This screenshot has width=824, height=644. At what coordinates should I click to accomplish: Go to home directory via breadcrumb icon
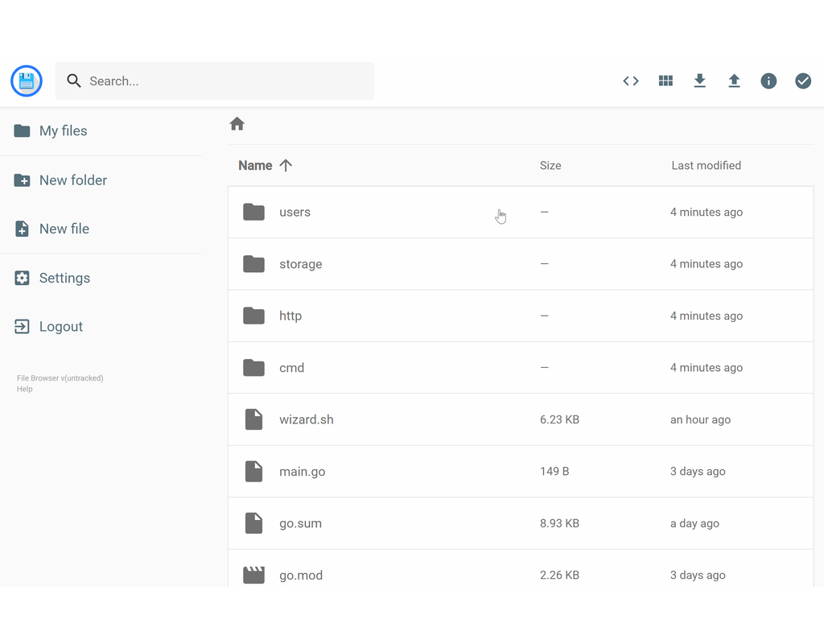237,123
